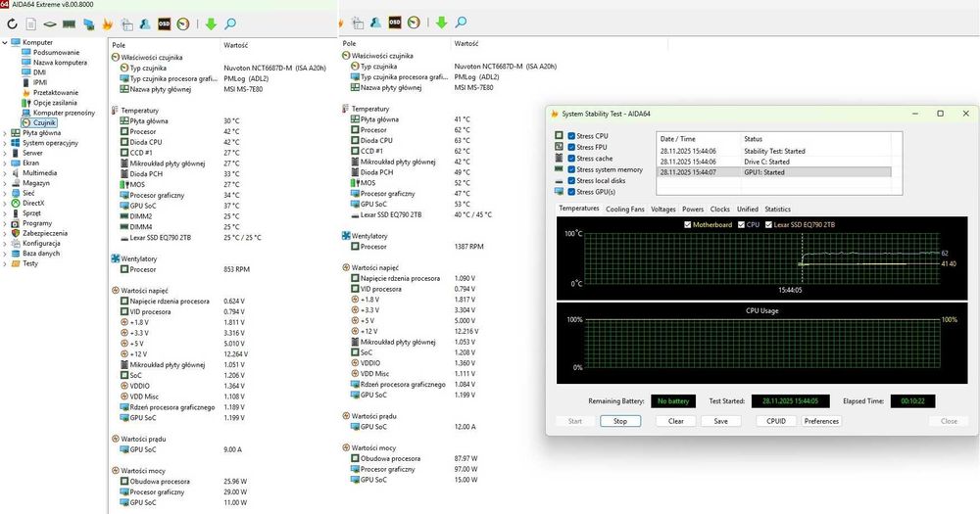Switch to the Cooling Fans tab
Viewport: 980px width, 514px height.
point(625,210)
